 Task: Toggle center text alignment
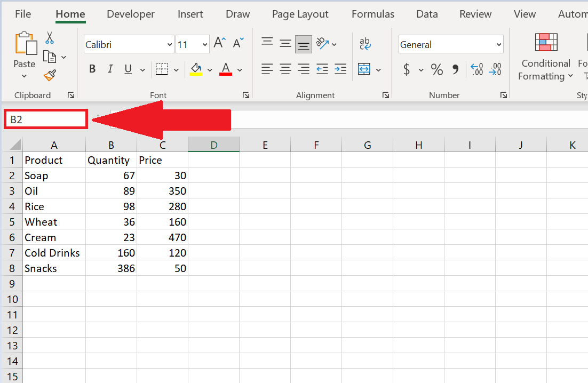pyautogui.click(x=285, y=69)
